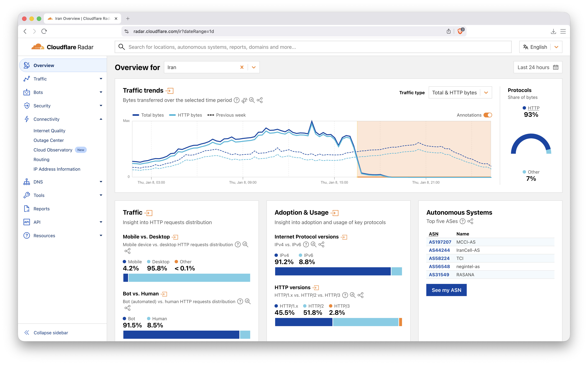The width and height of the screenshot is (588, 365).
Task: Click the share icon beside Traffic trends subtitle
Action: pyautogui.click(x=260, y=100)
